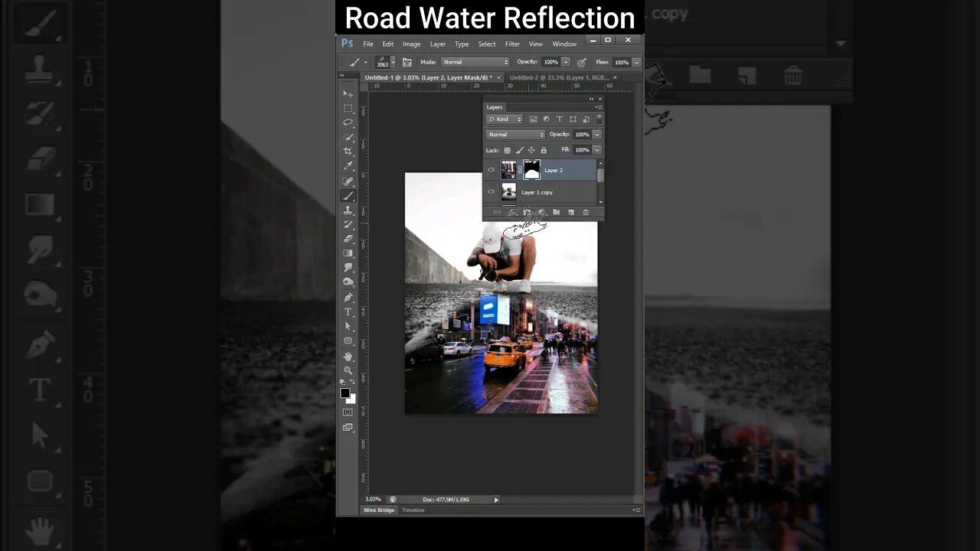Image resolution: width=980 pixels, height=551 pixels.
Task: Open layer blend mode Normal dropdown
Action: [x=516, y=135]
